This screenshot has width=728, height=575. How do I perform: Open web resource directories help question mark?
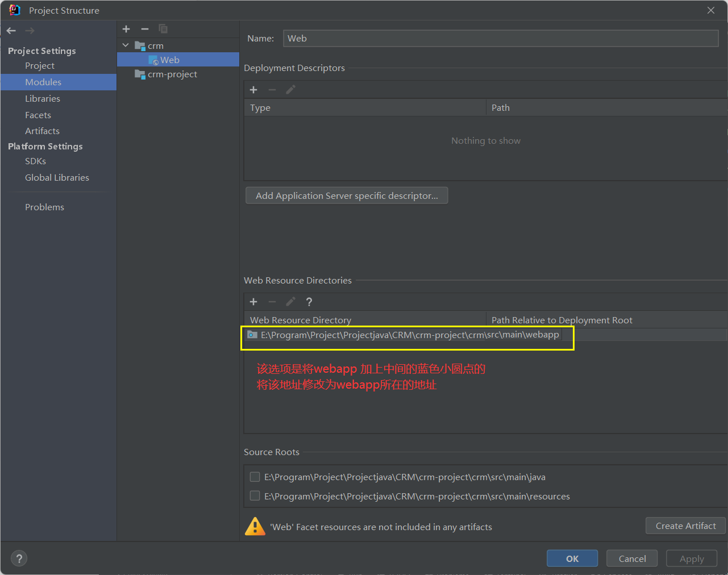point(309,302)
